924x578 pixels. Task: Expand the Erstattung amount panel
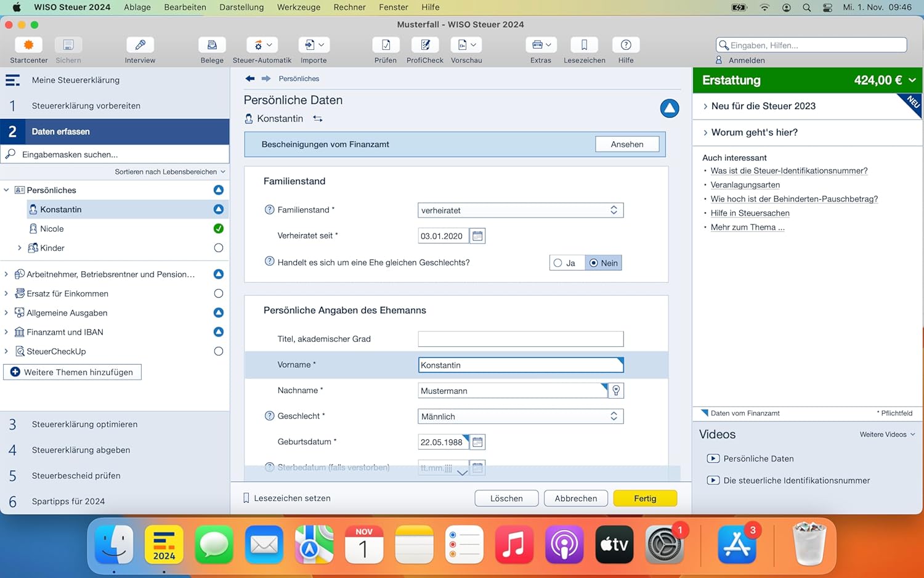(x=912, y=80)
